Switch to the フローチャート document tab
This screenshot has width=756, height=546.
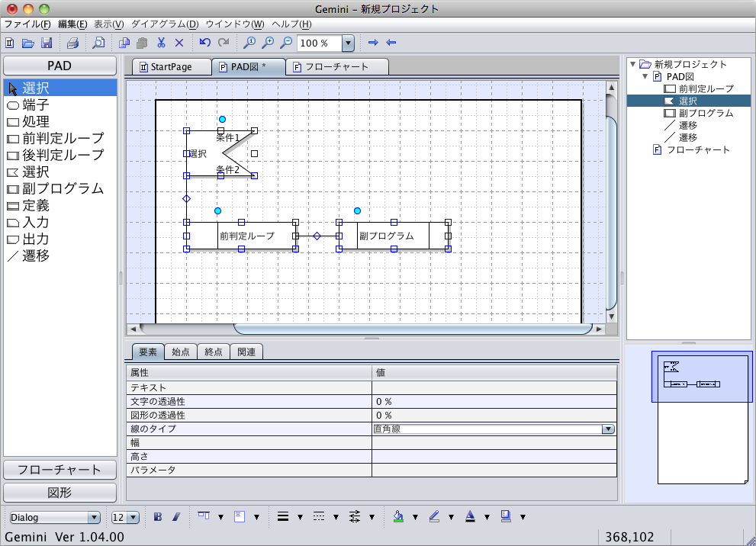[336, 66]
